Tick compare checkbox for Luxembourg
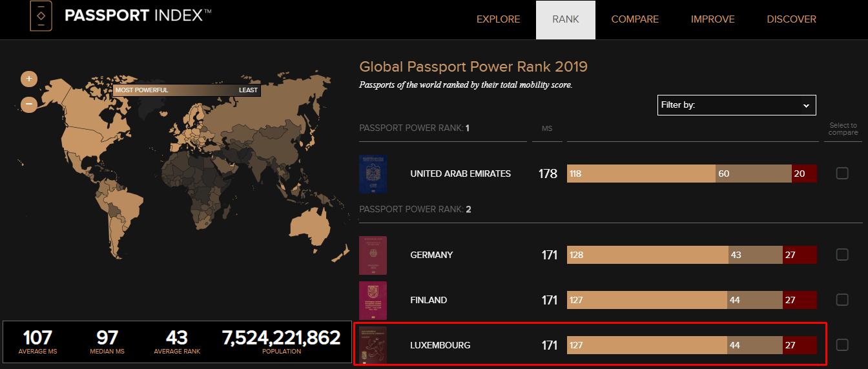This screenshot has height=369, width=868. pyautogui.click(x=842, y=344)
